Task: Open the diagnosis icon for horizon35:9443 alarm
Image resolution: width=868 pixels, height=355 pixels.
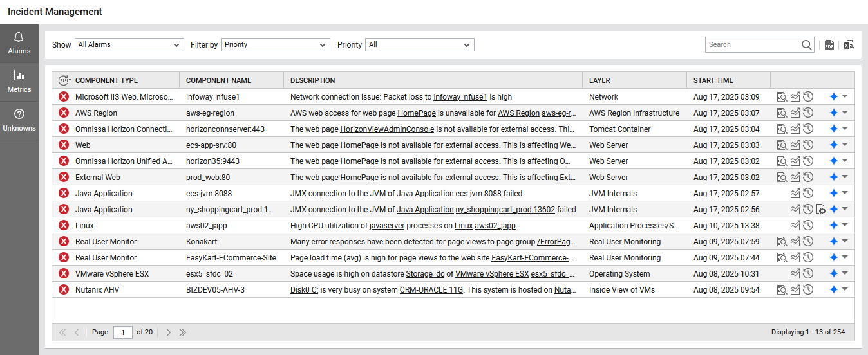Action: [x=782, y=161]
